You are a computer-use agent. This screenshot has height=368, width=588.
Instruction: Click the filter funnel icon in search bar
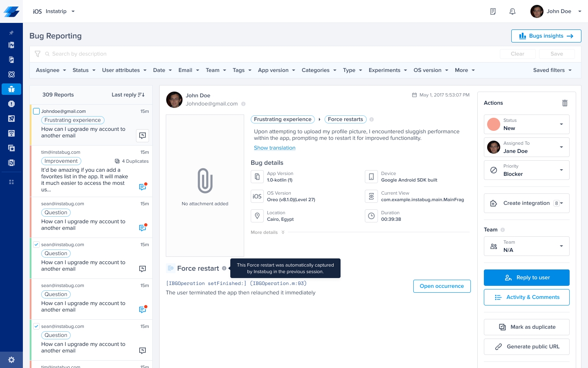[x=38, y=54]
